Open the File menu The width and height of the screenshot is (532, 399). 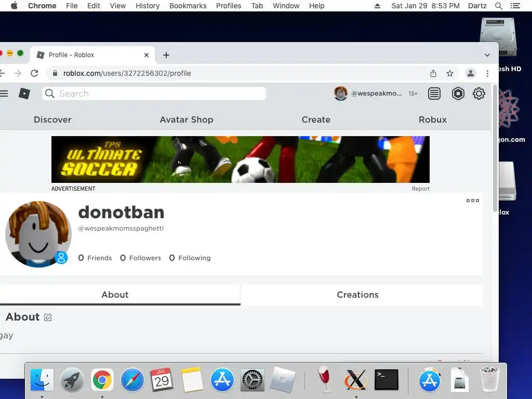pyautogui.click(x=72, y=6)
